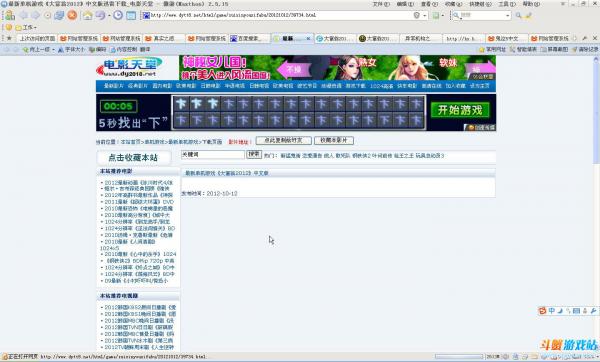
Task: Click the magnifier search icon
Action: pos(518,15)
